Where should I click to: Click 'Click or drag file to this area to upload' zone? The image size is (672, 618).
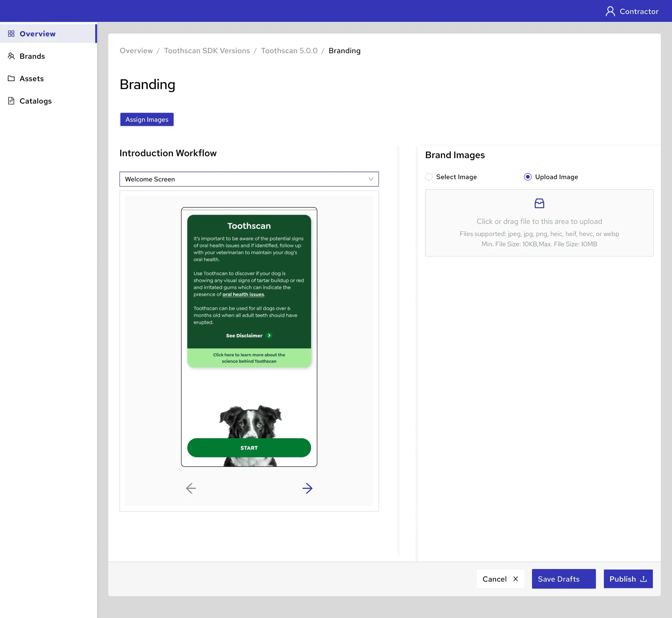coord(539,223)
